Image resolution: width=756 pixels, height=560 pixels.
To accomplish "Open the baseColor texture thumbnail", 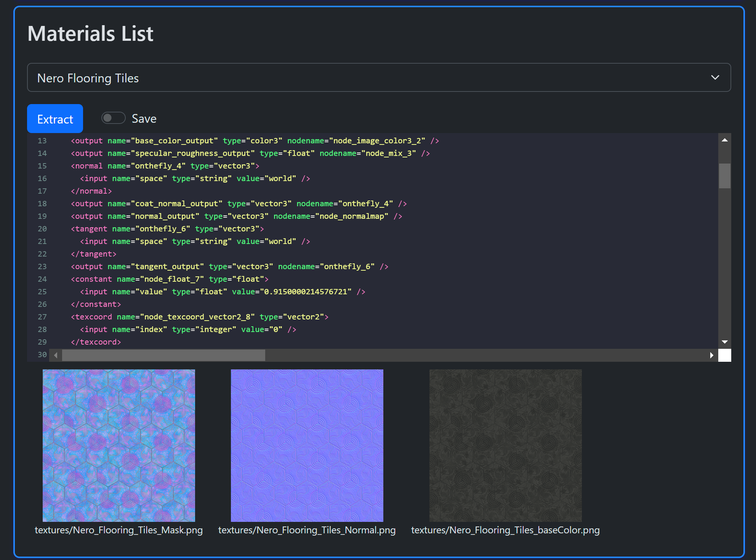I will pyautogui.click(x=505, y=445).
